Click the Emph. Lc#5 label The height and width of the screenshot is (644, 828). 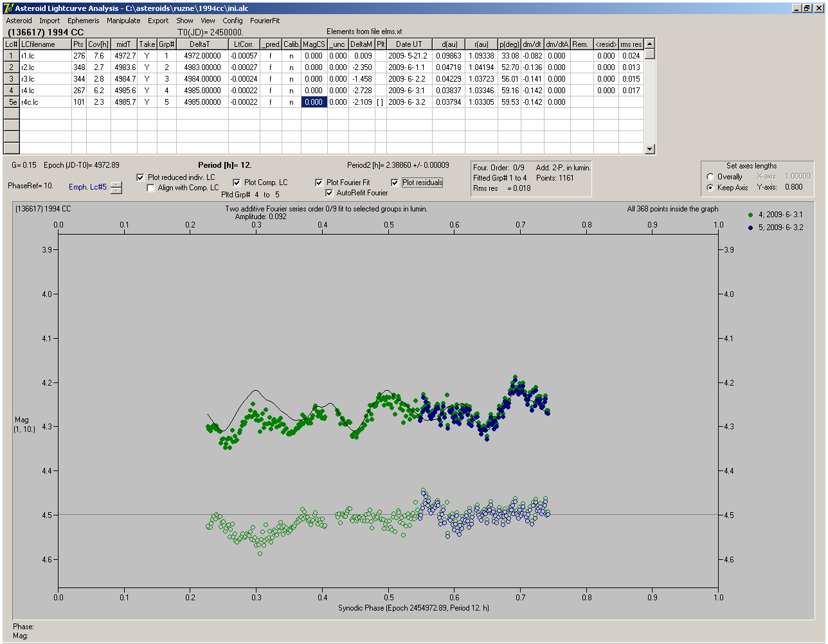point(87,188)
